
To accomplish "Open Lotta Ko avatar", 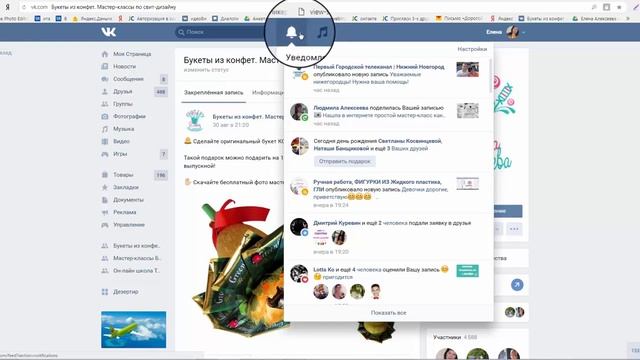I will click(x=299, y=273).
